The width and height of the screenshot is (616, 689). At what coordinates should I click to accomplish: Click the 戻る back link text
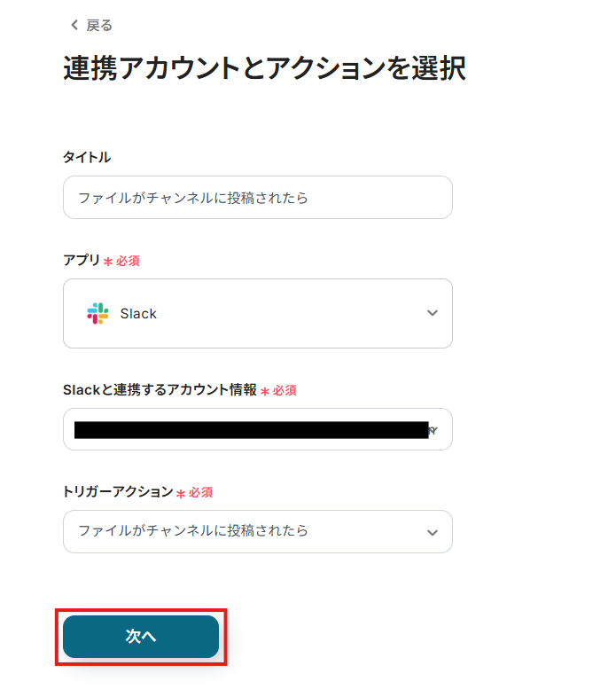[99, 25]
